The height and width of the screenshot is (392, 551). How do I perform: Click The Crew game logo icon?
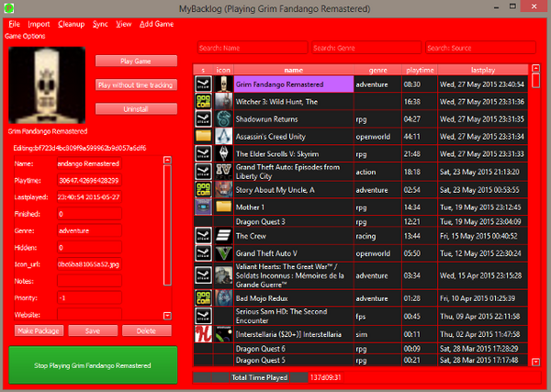[x=223, y=235]
